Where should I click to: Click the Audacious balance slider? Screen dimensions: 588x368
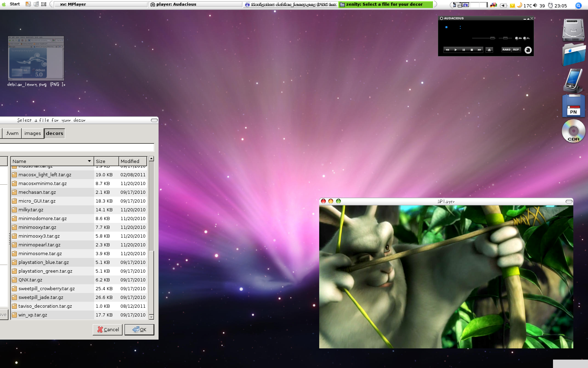click(x=505, y=38)
